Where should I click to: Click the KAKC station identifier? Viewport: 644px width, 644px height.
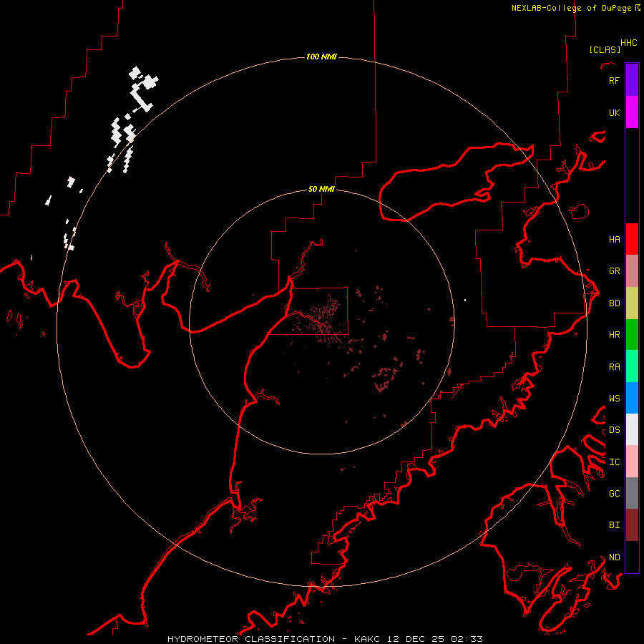click(367, 639)
